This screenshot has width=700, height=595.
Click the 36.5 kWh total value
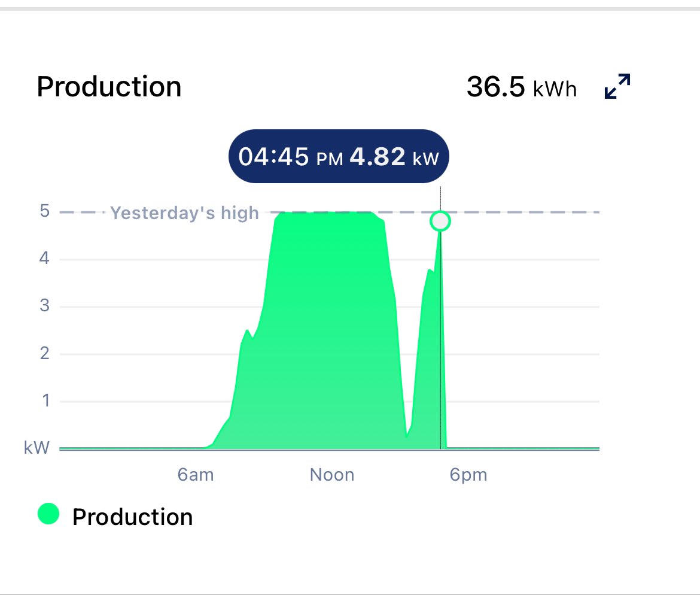(x=522, y=87)
